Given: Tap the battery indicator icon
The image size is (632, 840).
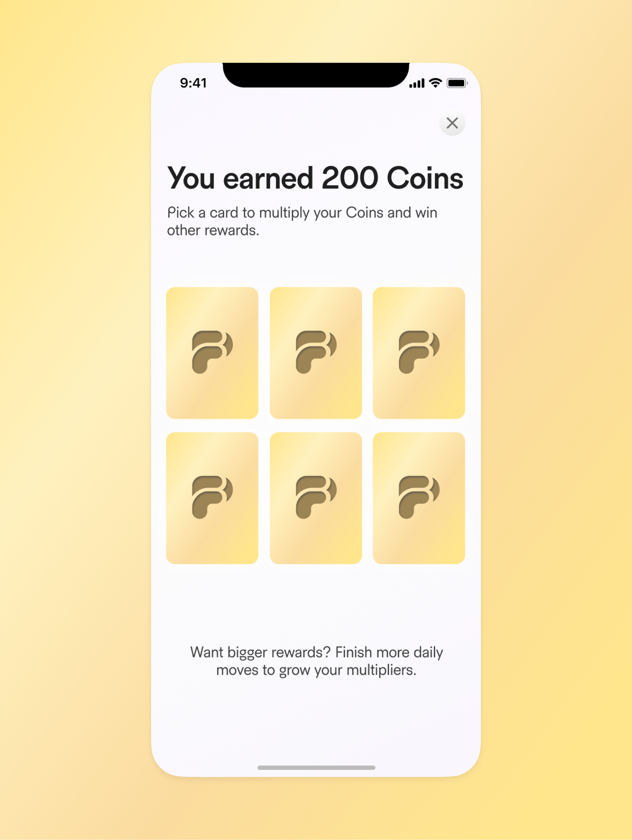Looking at the screenshot, I should 457,83.
